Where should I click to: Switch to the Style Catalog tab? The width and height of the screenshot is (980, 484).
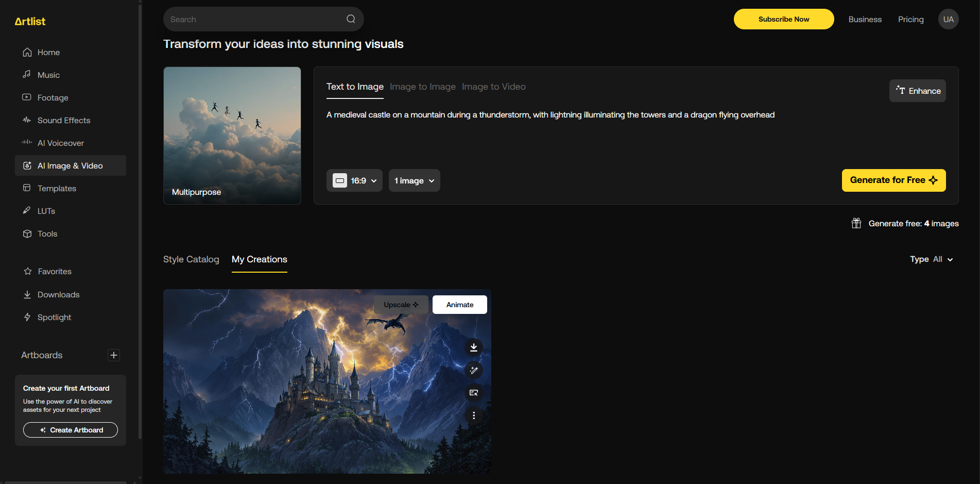[191, 259]
